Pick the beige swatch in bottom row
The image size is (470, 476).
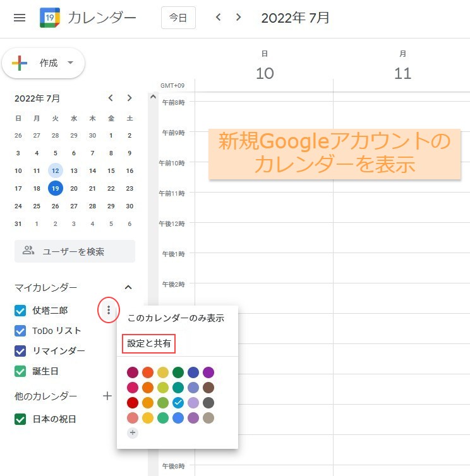click(208, 418)
